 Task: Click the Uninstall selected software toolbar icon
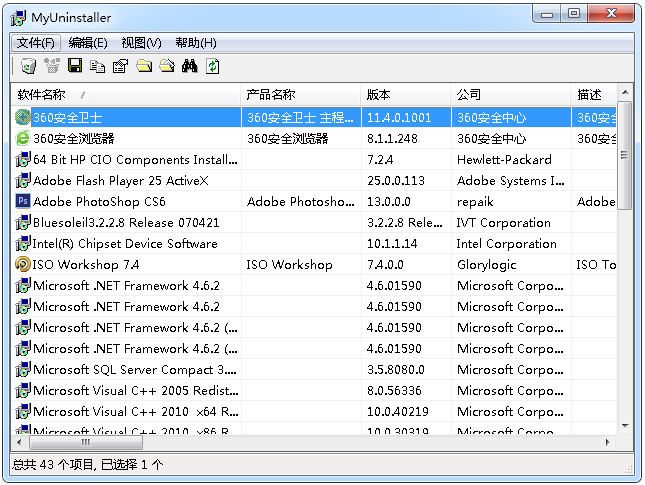click(x=28, y=66)
